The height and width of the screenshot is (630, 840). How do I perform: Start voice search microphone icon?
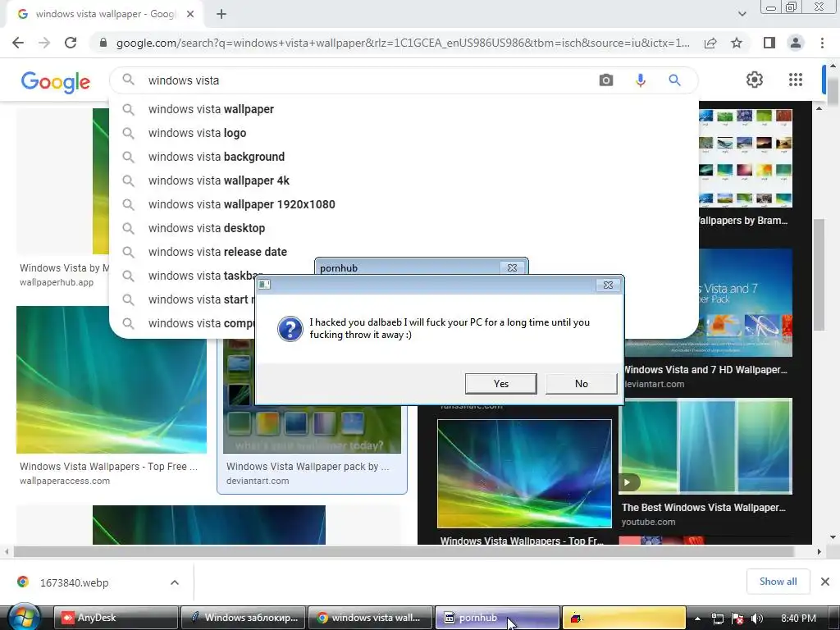click(x=640, y=80)
